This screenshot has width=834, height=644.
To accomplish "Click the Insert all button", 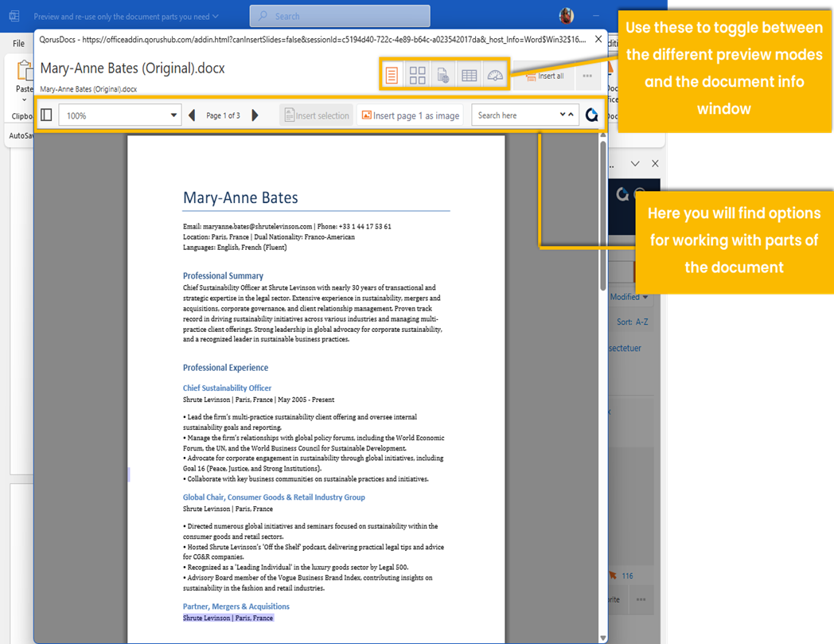I will (544, 76).
